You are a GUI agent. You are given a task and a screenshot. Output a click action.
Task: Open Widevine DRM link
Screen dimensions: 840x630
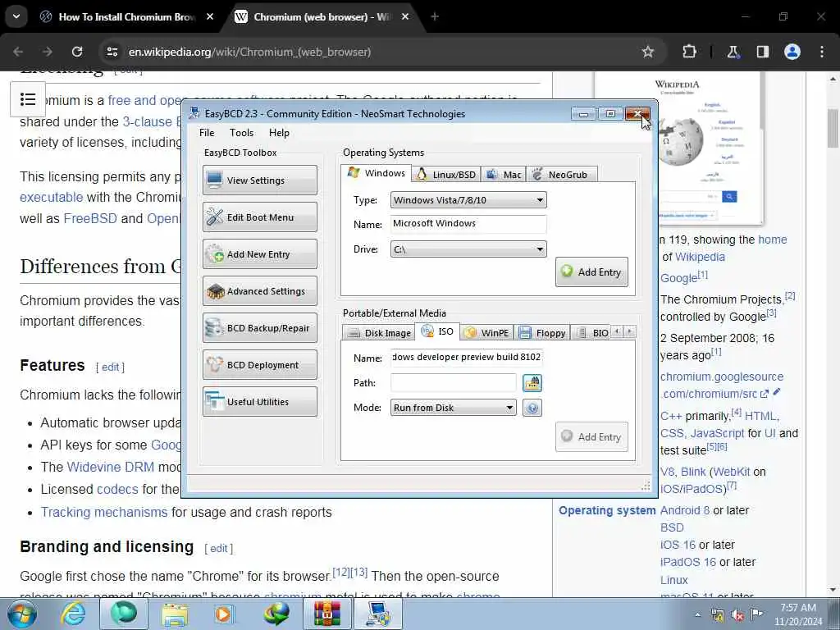coord(111,467)
